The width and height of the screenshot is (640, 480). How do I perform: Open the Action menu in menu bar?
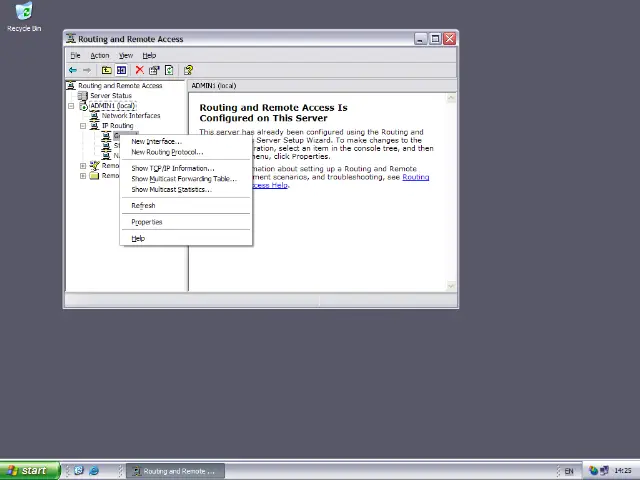[99, 55]
